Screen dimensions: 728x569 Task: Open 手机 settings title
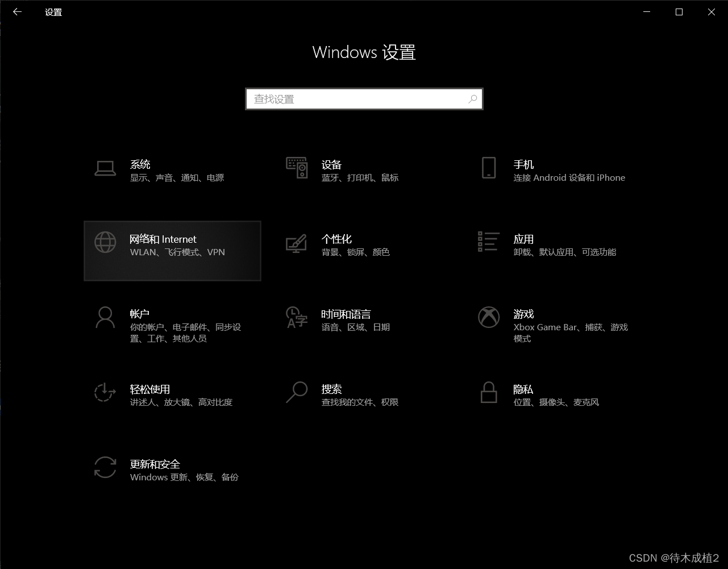523,164
